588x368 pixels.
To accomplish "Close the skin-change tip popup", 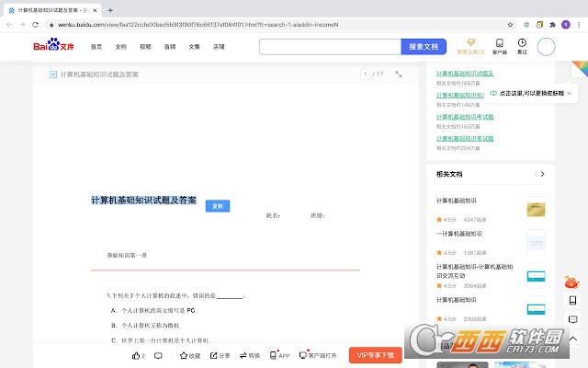I will tap(569, 93).
